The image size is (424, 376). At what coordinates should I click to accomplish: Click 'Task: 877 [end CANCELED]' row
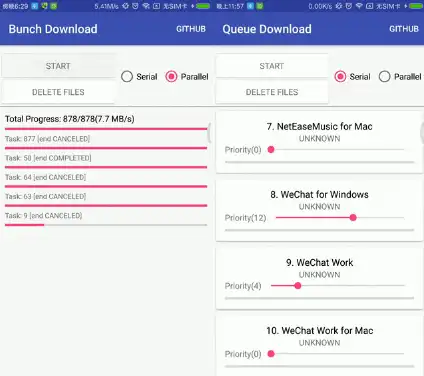pos(47,139)
